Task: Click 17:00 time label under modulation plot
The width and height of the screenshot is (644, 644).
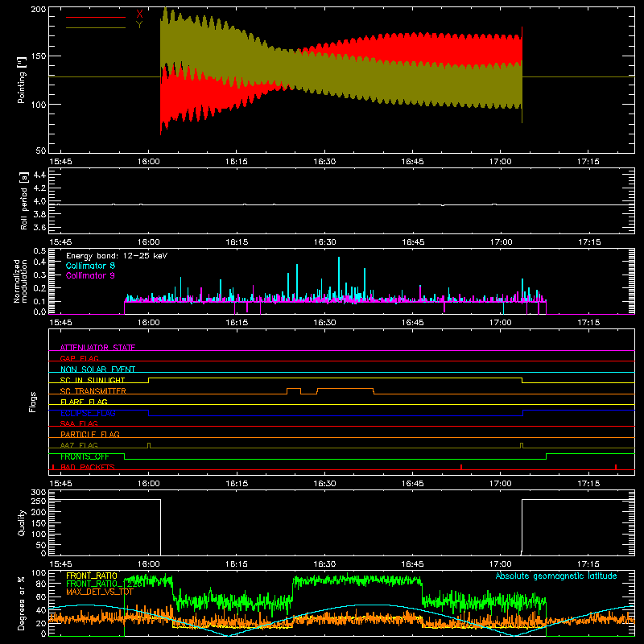Action: (x=501, y=323)
